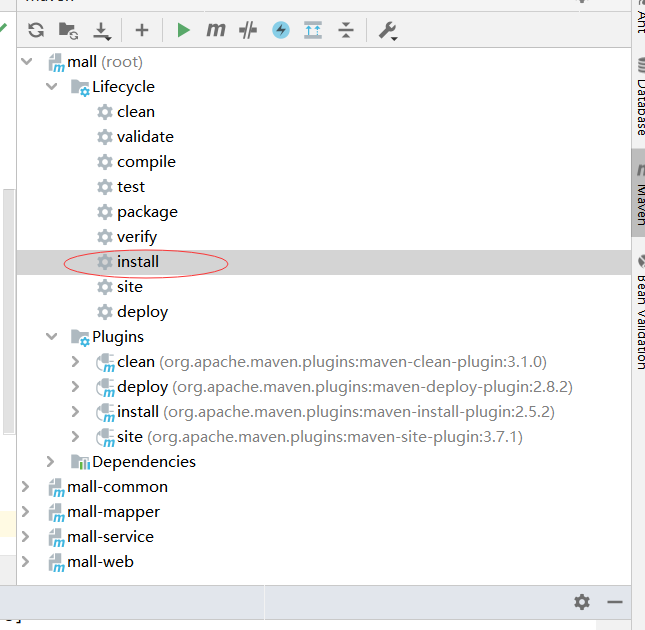Screen dimensions: 645x630
Task: Click Dependencies folder chart icon
Action: click(x=80, y=462)
